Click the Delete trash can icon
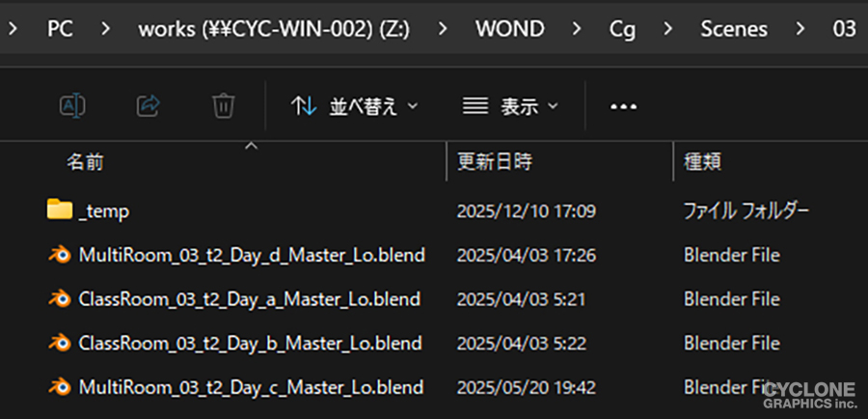Image resolution: width=868 pixels, height=419 pixels. coord(224,105)
